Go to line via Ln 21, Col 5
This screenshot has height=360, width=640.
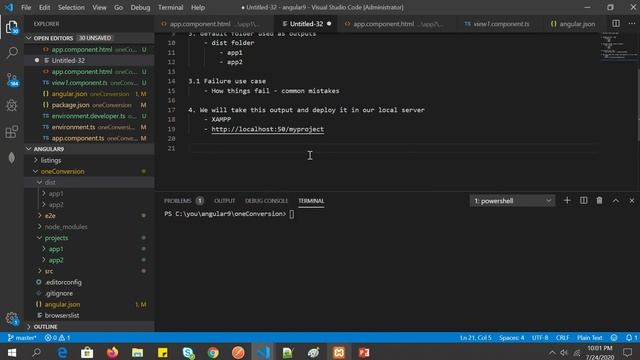[476, 338]
